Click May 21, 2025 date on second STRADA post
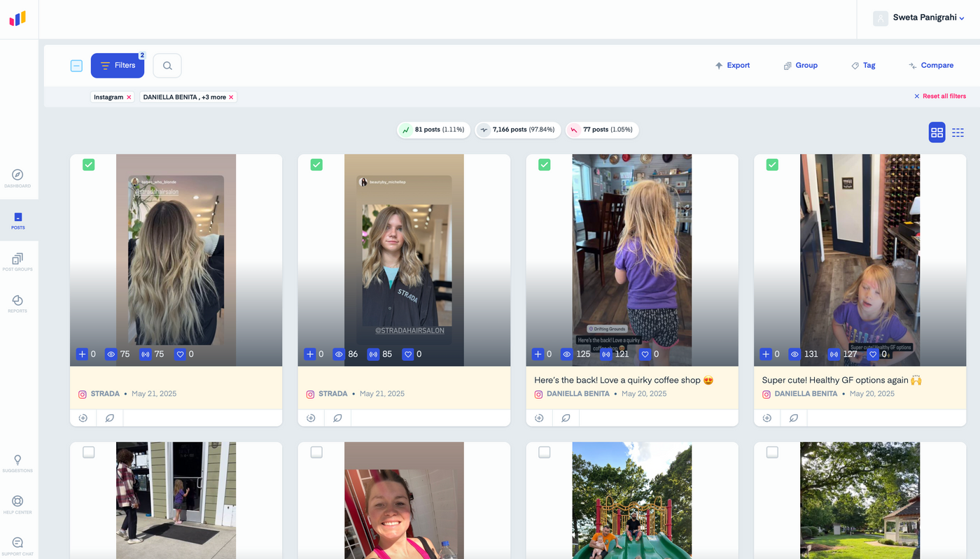 pos(382,394)
